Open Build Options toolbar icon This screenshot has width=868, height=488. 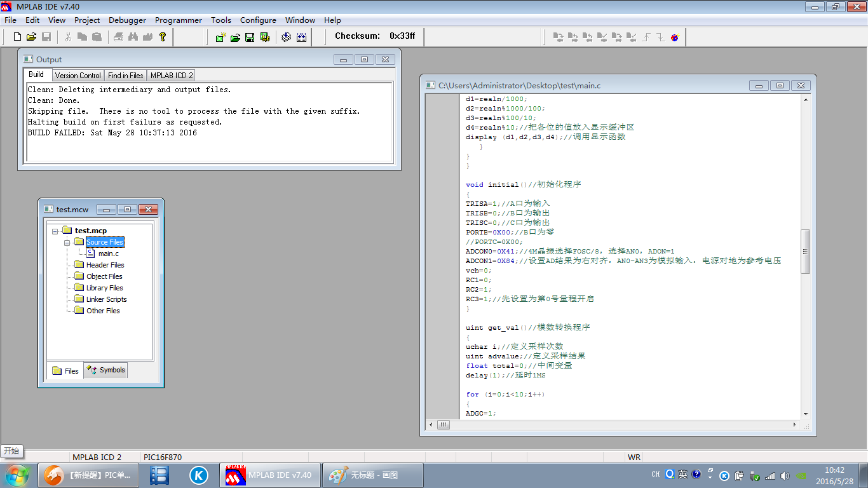265,37
